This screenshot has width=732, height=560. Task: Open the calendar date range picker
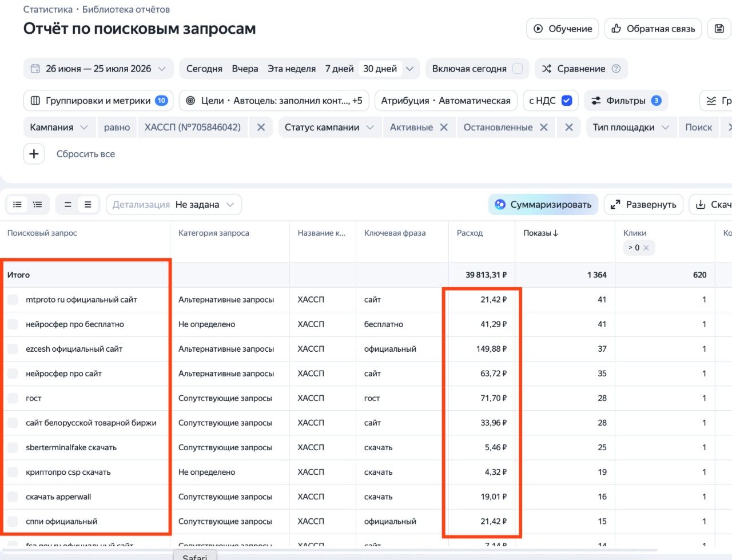click(98, 69)
